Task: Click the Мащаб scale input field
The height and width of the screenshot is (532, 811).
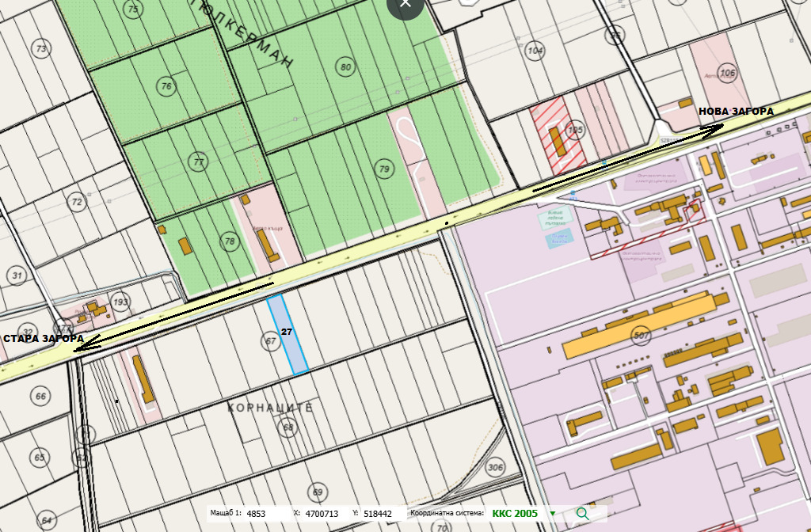Action: coord(265,514)
